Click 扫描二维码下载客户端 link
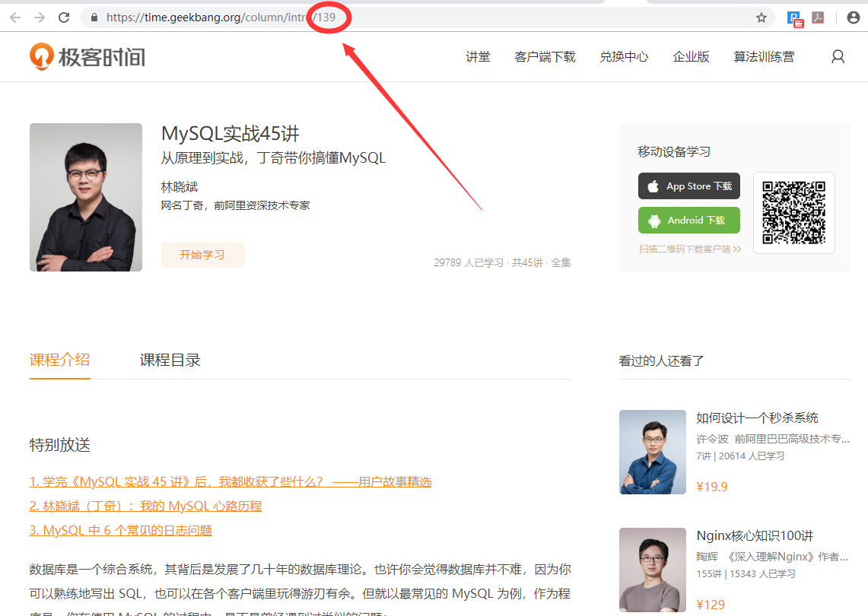 [690, 249]
